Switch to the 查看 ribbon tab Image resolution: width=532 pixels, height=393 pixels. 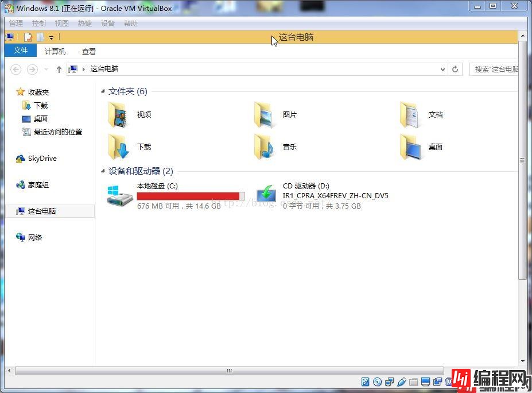click(x=89, y=51)
